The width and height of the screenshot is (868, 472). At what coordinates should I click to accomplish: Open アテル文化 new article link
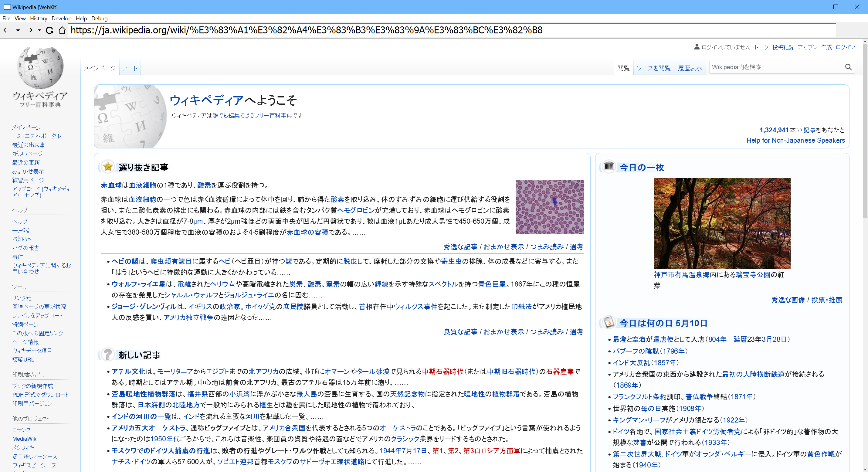128,371
